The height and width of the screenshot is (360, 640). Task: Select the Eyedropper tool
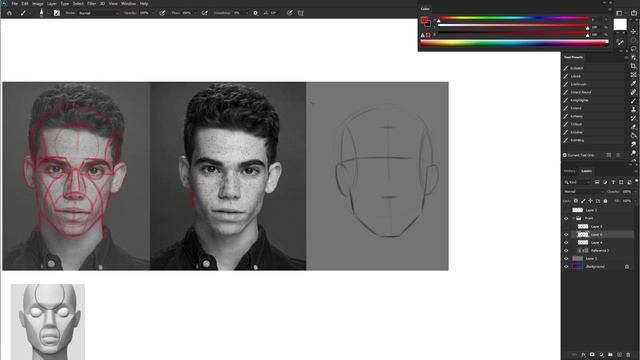[x=633, y=84]
